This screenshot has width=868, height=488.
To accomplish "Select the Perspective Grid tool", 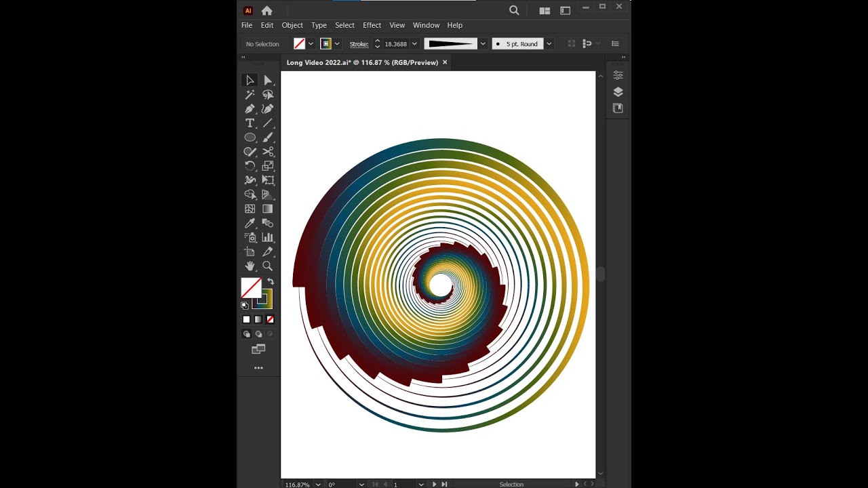I will 268,194.
